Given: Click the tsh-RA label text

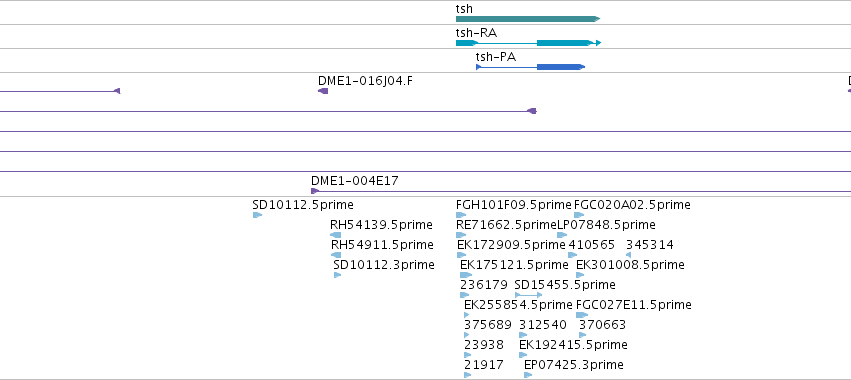Looking at the screenshot, I should pyautogui.click(x=476, y=33).
